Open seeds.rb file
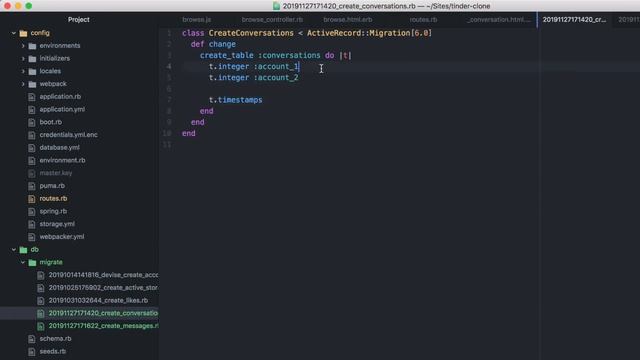The height and width of the screenshot is (360, 640). pos(53,351)
